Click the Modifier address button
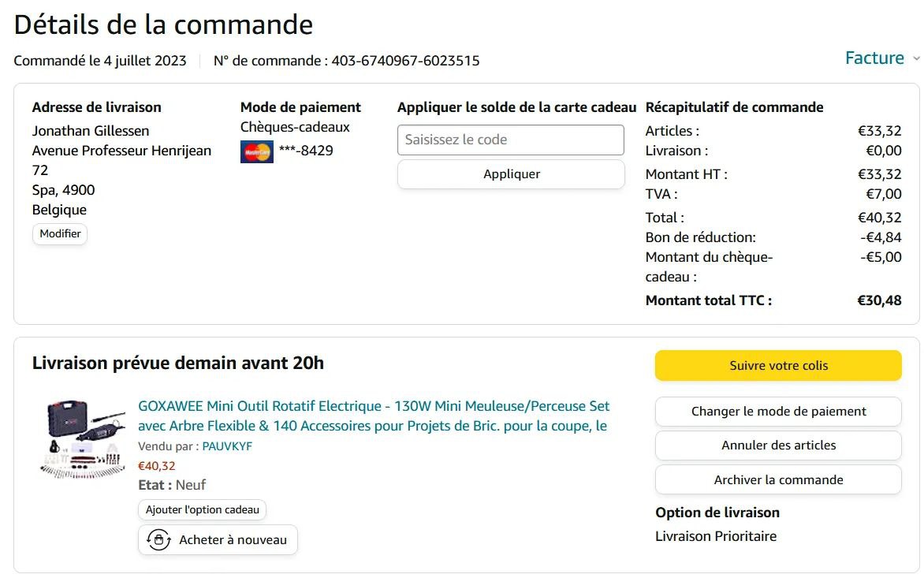Image resolution: width=924 pixels, height=578 pixels. [60, 234]
